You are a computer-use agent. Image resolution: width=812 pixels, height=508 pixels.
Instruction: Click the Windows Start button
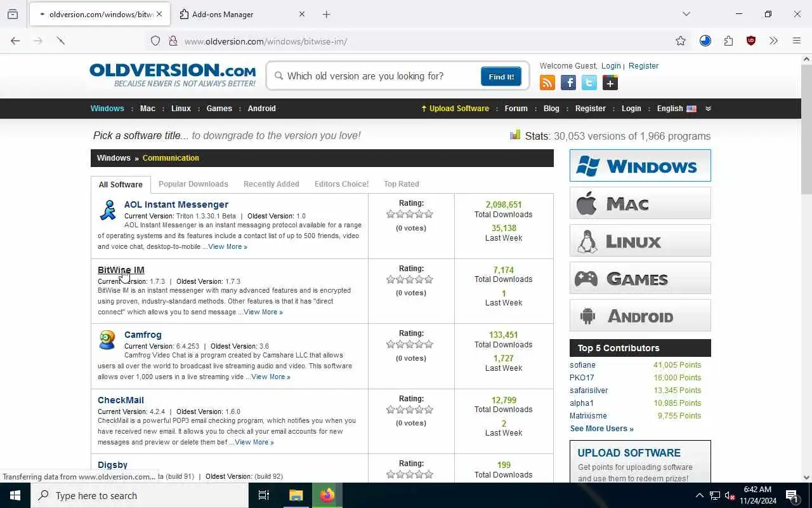[x=15, y=495]
